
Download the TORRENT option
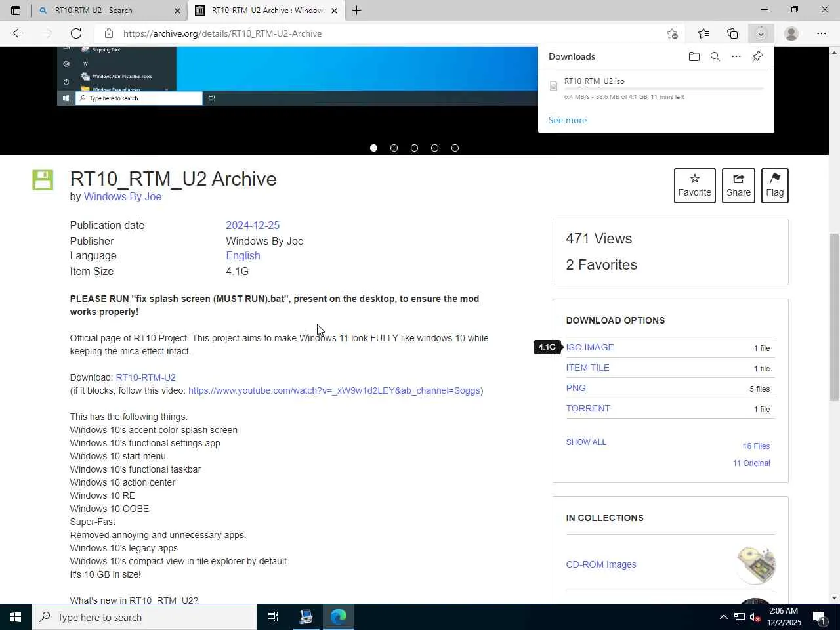pos(588,408)
